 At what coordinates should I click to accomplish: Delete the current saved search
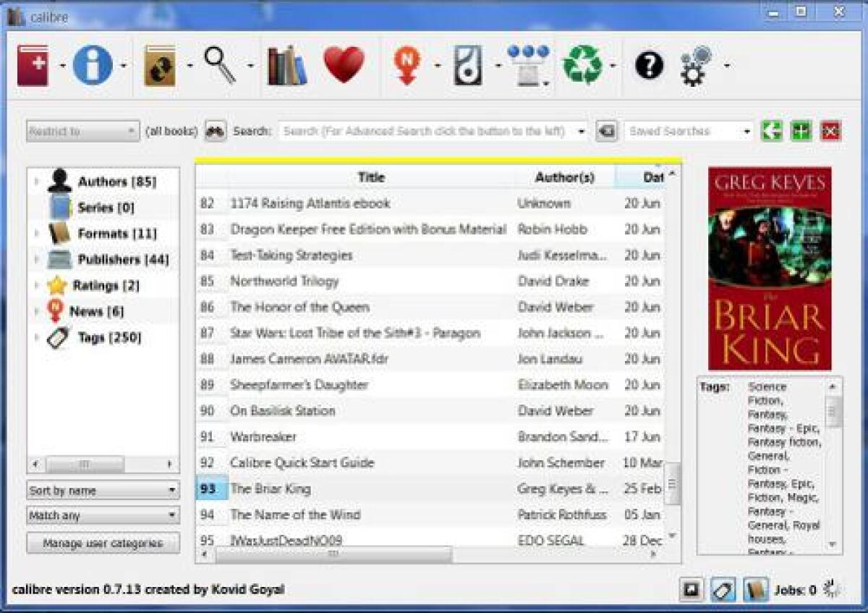pyautogui.click(x=830, y=130)
